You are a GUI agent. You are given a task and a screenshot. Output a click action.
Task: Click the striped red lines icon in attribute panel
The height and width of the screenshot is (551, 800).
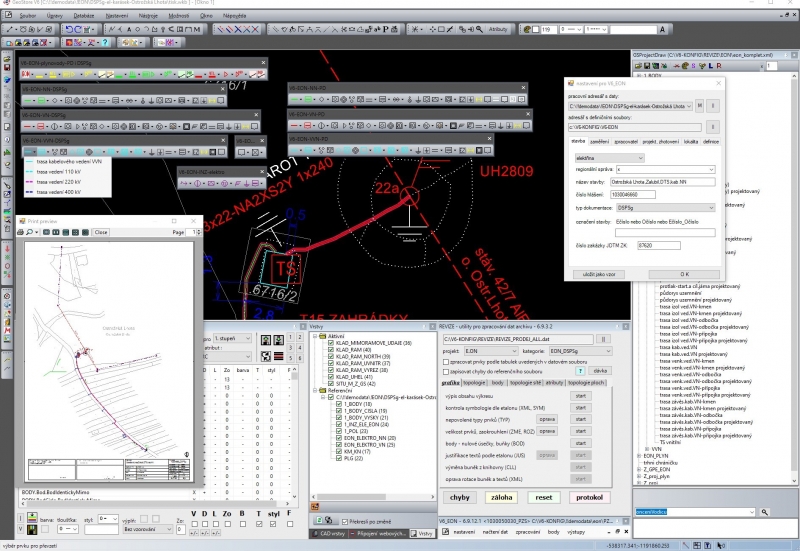click(x=279, y=356)
